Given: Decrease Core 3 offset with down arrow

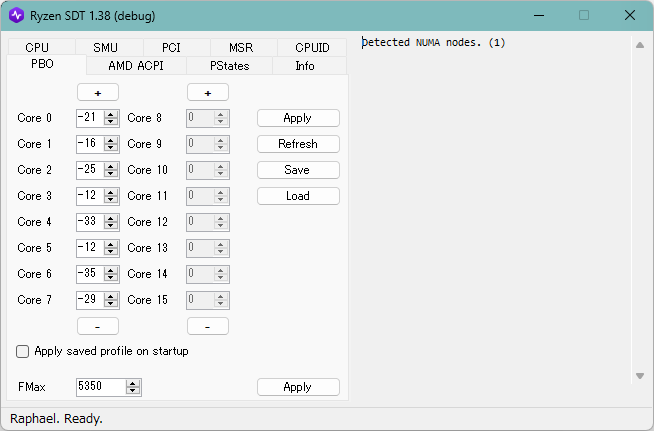Looking at the screenshot, I should (x=111, y=200).
